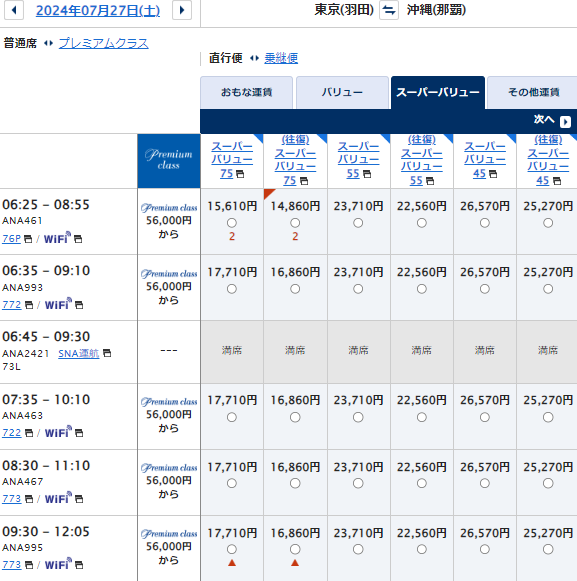Select 17,710円 fare for ANA993
The width and height of the screenshot is (577, 581).
(x=232, y=289)
